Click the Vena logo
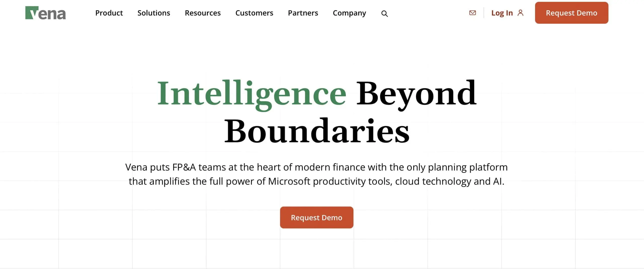The image size is (644, 269). pos(45,13)
